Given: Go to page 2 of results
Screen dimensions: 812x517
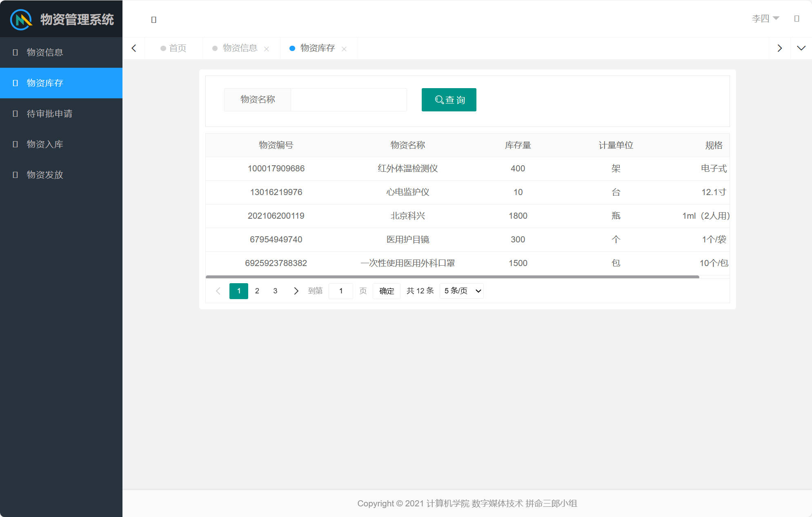Looking at the screenshot, I should point(257,291).
